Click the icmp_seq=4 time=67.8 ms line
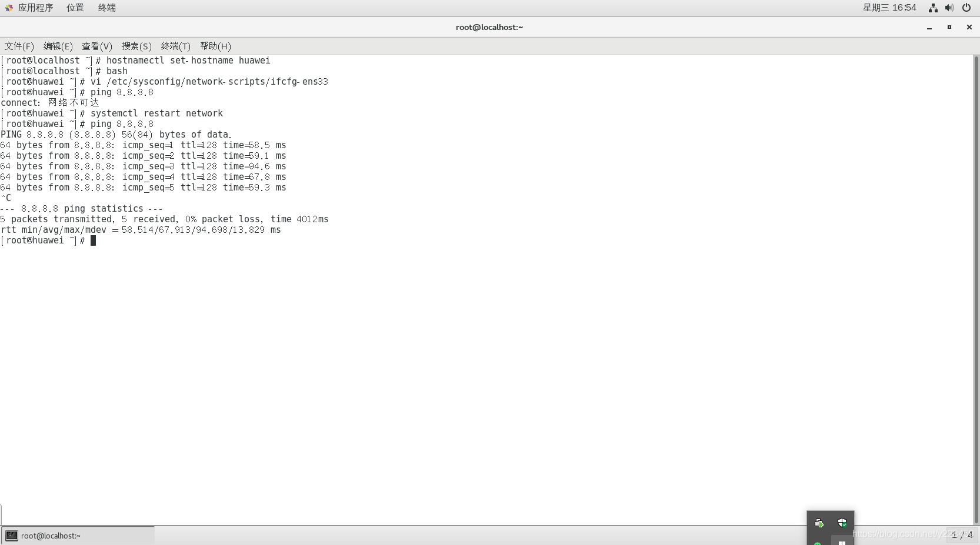 click(144, 177)
